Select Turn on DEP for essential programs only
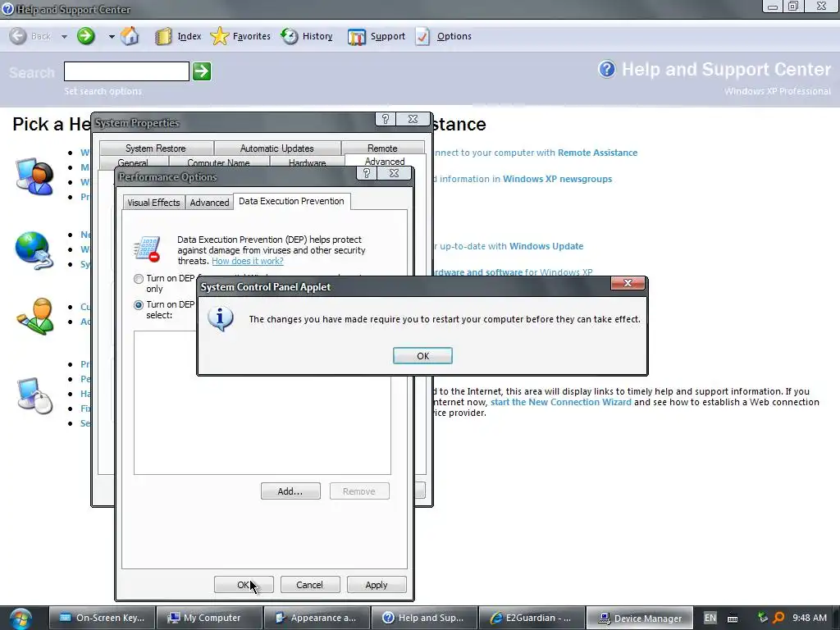Image resolution: width=840 pixels, height=630 pixels. point(139,279)
